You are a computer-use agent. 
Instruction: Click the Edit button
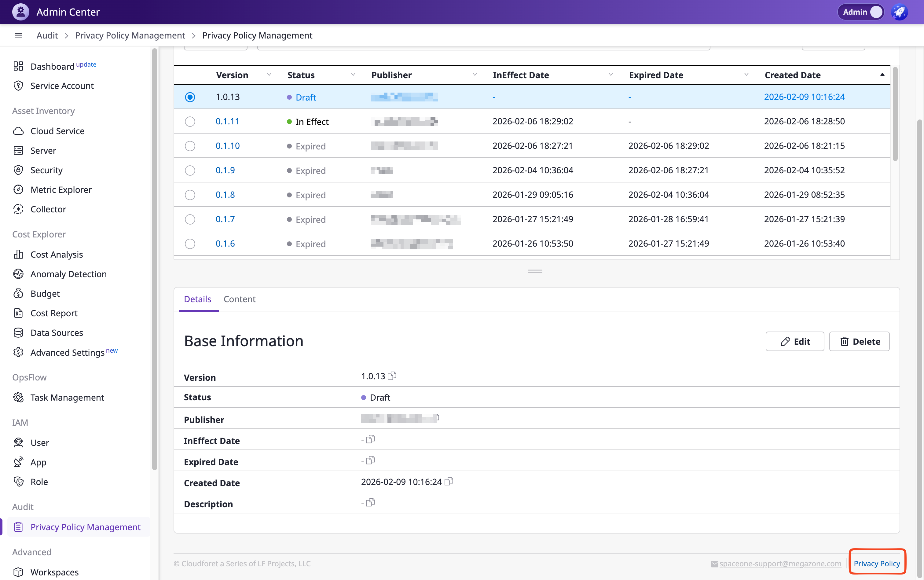tap(795, 341)
